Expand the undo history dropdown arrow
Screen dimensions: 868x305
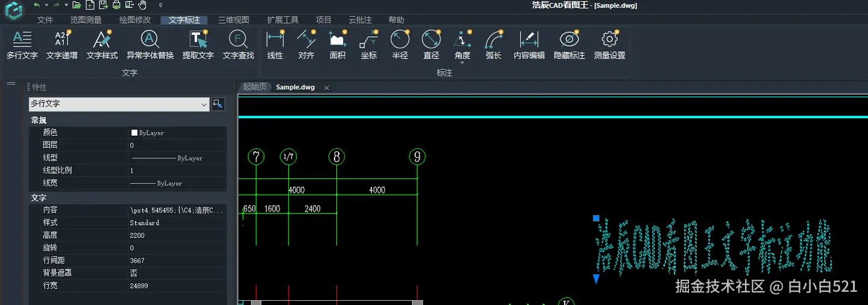(x=46, y=5)
